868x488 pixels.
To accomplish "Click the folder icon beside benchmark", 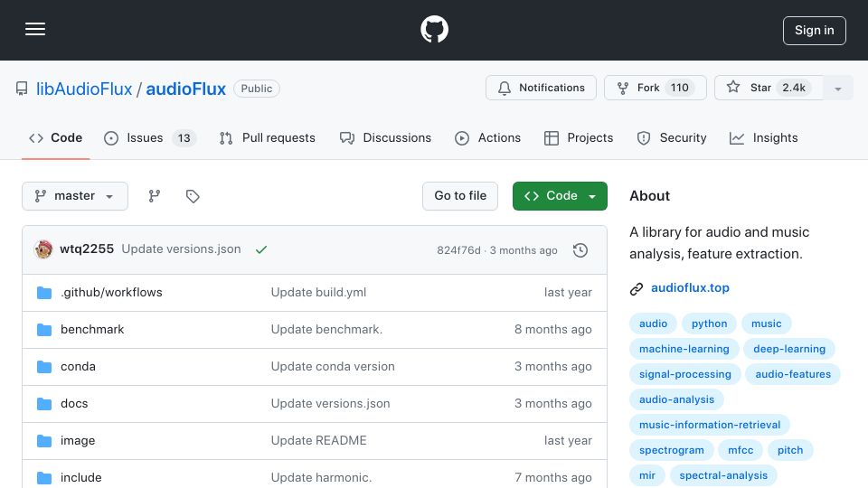I will pos(44,330).
